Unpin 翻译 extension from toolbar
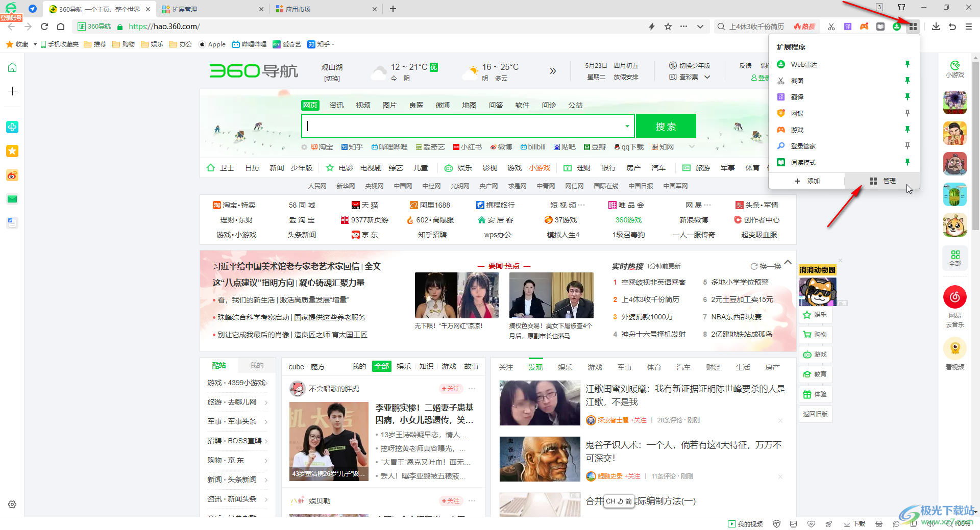This screenshot has width=980, height=530. point(908,97)
